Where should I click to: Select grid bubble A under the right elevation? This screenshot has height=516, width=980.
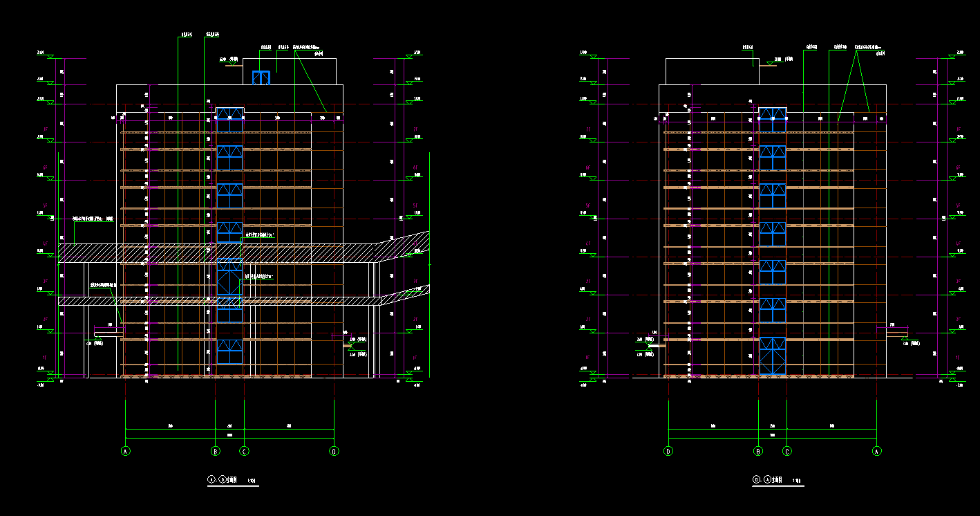click(x=877, y=451)
